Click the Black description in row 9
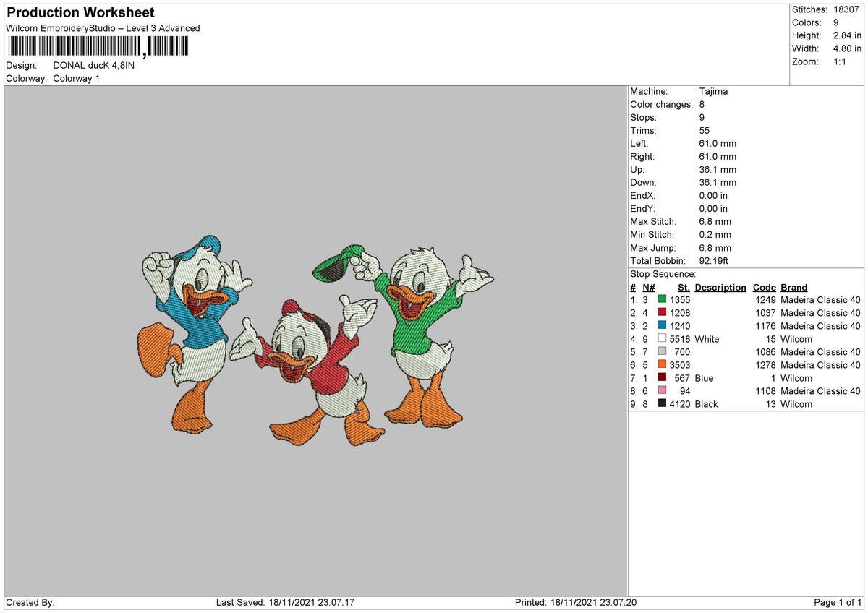 point(706,403)
